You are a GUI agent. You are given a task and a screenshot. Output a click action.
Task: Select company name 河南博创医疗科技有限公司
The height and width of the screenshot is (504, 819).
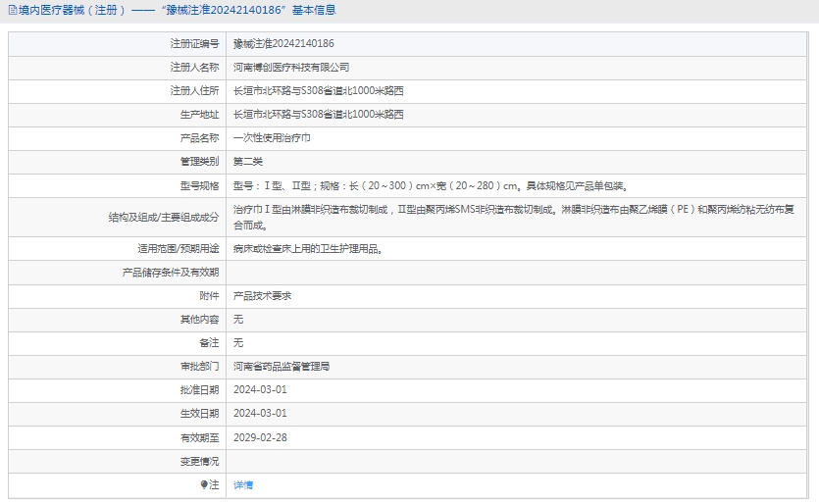coord(291,68)
